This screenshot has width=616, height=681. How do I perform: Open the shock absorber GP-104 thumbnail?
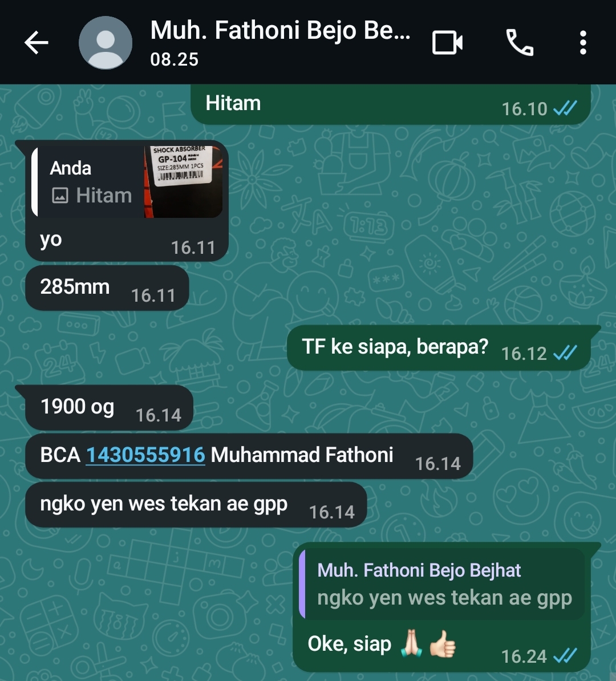(x=183, y=181)
